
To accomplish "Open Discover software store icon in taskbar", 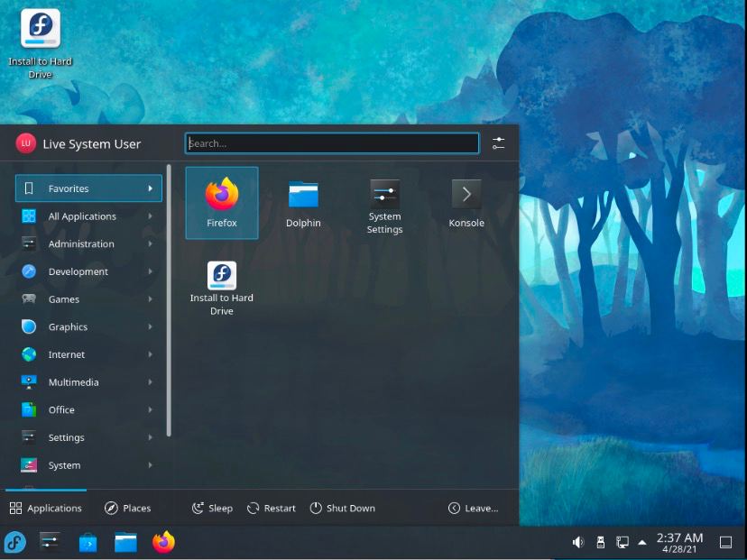I will [x=88, y=542].
